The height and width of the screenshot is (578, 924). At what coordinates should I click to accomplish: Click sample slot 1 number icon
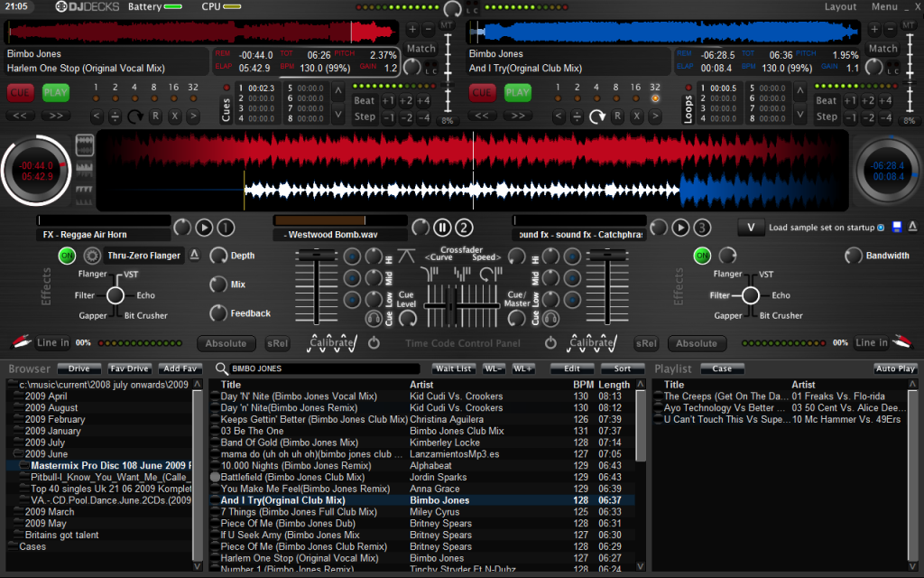[226, 228]
